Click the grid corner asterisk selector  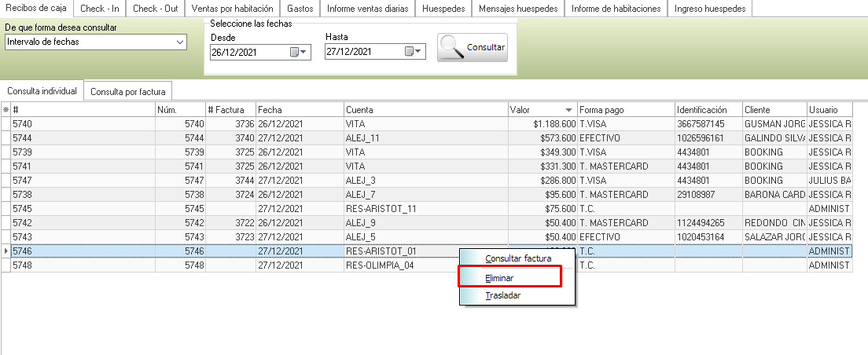[x=6, y=110]
